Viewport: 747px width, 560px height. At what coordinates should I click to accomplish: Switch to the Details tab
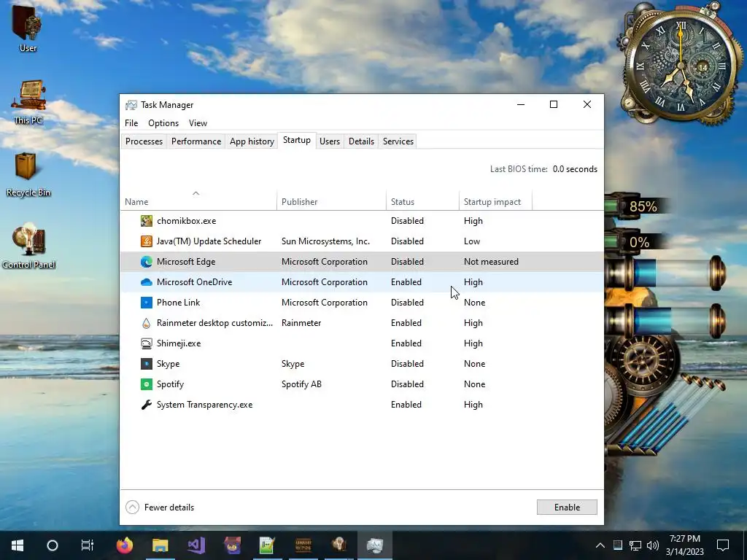point(361,141)
